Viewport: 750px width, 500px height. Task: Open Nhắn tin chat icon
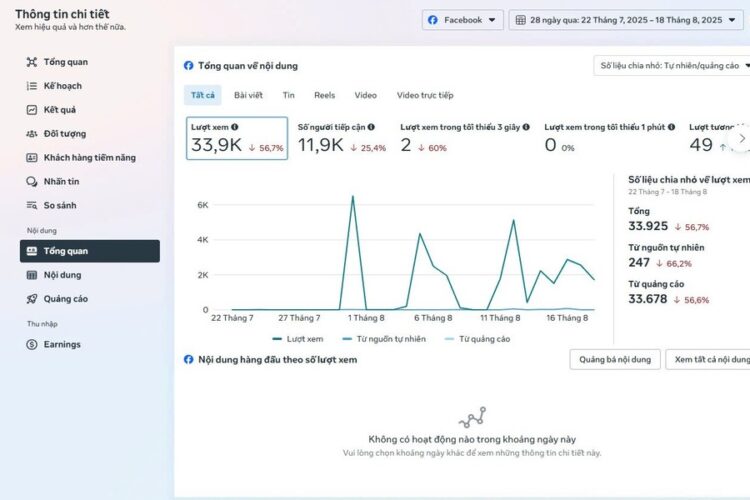pos(32,182)
